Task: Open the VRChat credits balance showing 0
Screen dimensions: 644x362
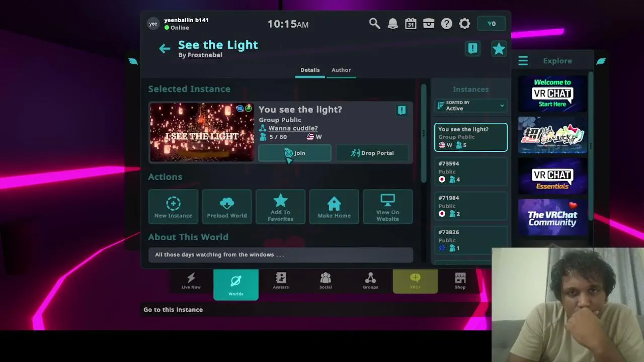Action: (x=492, y=24)
